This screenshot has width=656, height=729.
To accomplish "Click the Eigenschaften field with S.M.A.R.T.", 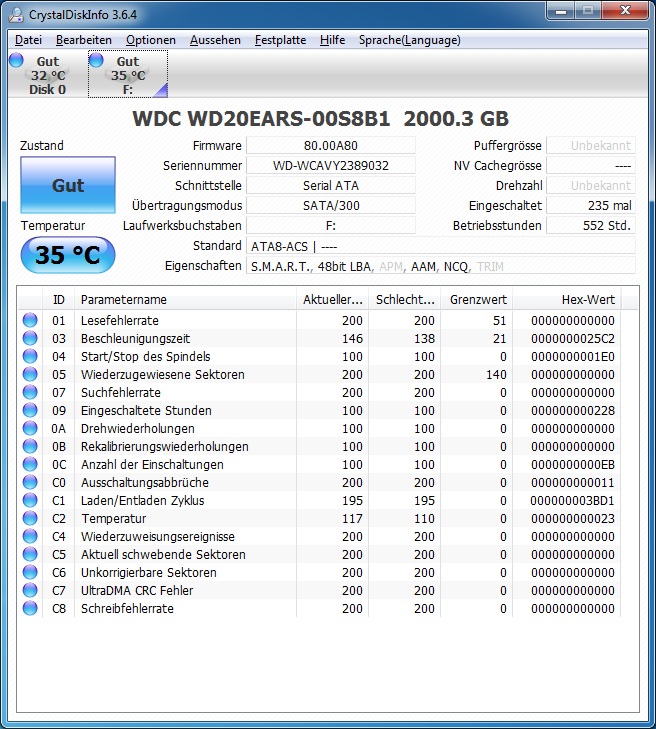I will tap(440, 266).
